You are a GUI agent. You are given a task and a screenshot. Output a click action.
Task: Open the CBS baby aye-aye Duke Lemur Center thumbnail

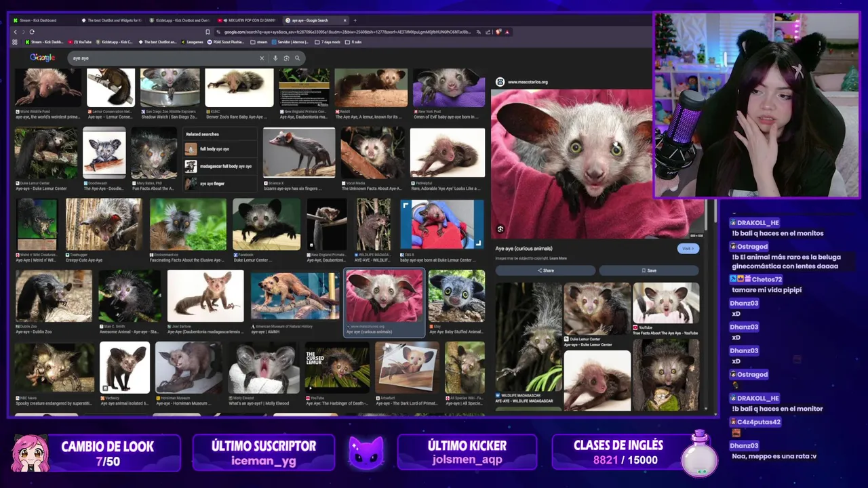441,224
